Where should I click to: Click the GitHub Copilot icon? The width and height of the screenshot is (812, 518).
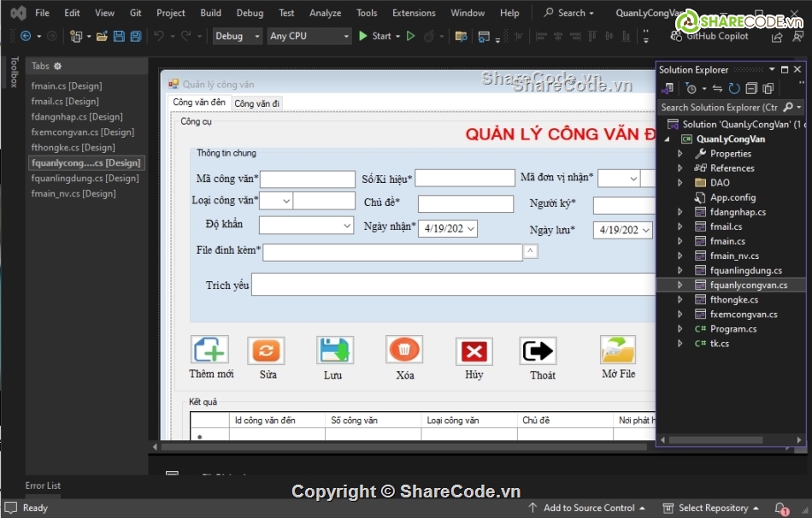pyautogui.click(x=676, y=36)
